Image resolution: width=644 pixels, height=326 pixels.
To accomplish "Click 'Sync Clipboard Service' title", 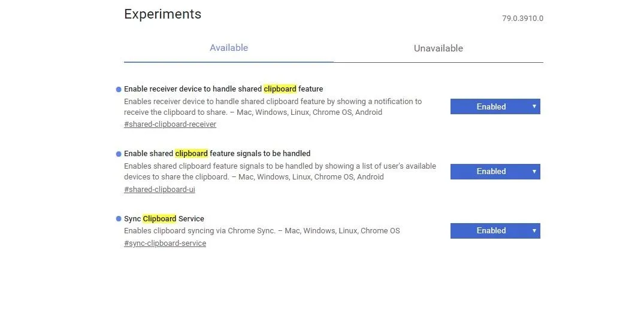I will point(164,218).
